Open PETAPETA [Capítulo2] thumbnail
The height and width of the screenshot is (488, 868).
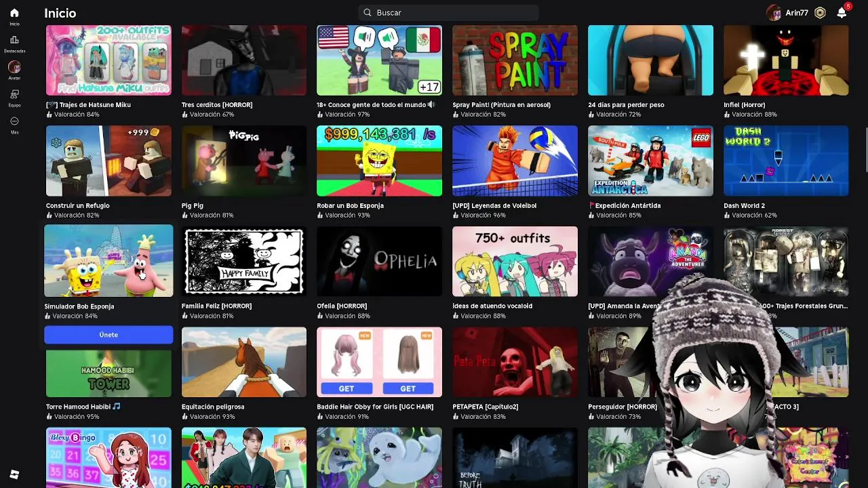coord(515,362)
